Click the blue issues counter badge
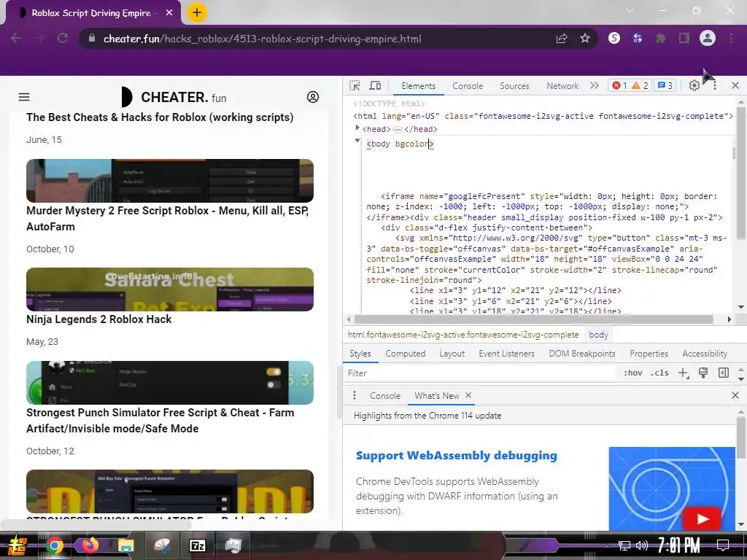 point(665,86)
